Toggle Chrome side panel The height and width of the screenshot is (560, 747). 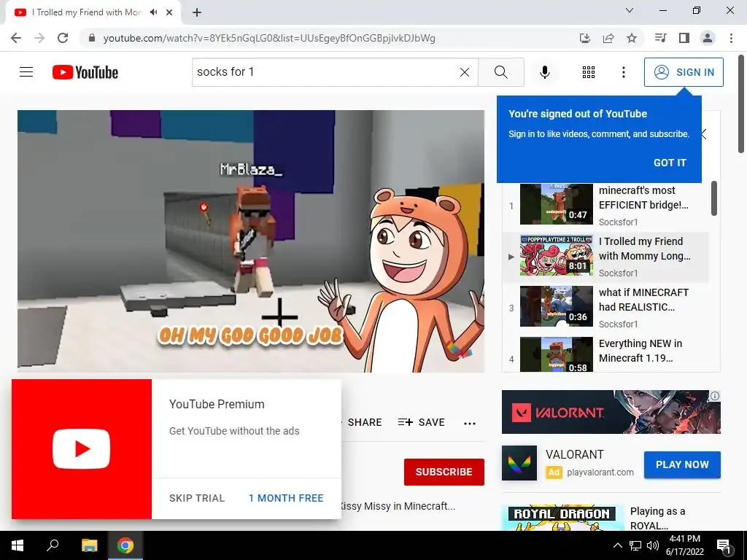(684, 38)
